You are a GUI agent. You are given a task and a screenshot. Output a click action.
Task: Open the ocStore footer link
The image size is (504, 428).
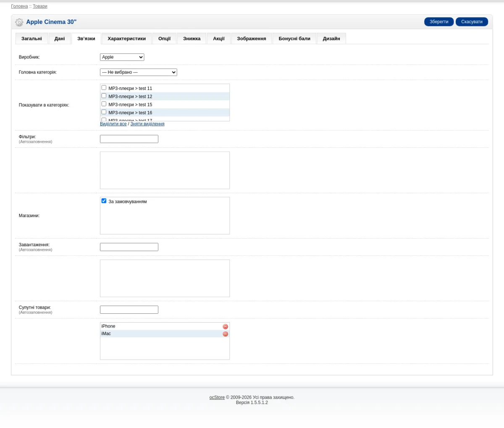(217, 397)
